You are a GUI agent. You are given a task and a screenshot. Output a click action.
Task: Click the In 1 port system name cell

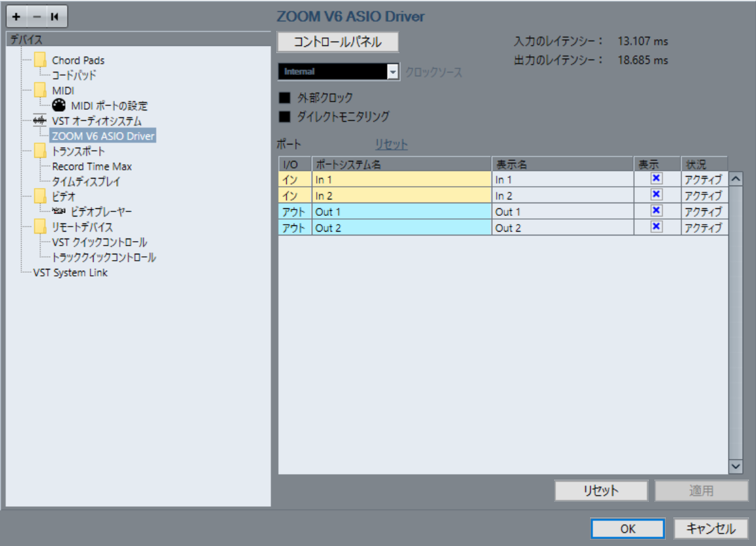[401, 179]
